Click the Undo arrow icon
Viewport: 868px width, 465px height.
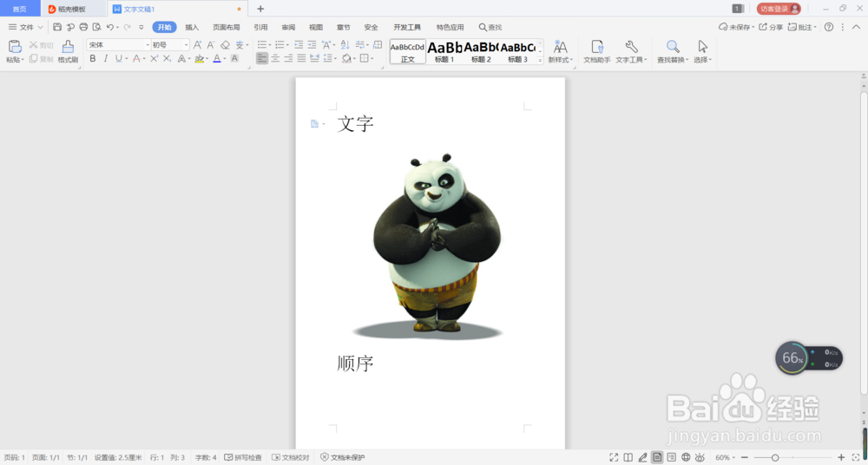110,27
